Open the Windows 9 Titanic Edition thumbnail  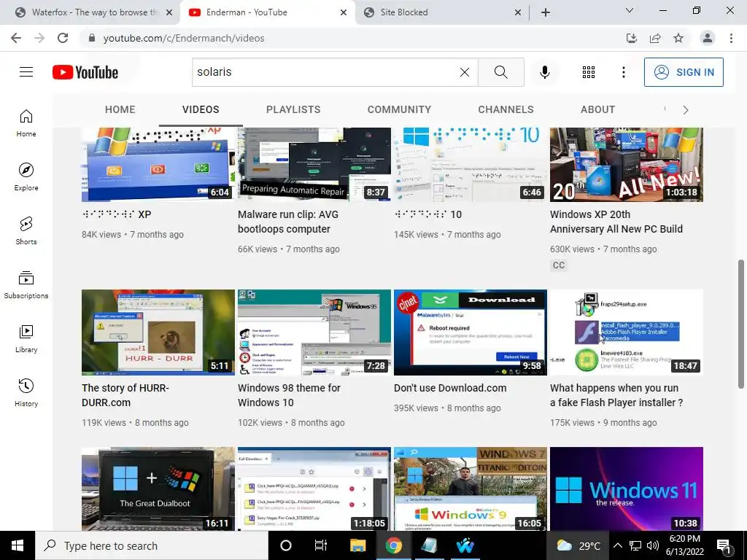pyautogui.click(x=471, y=489)
